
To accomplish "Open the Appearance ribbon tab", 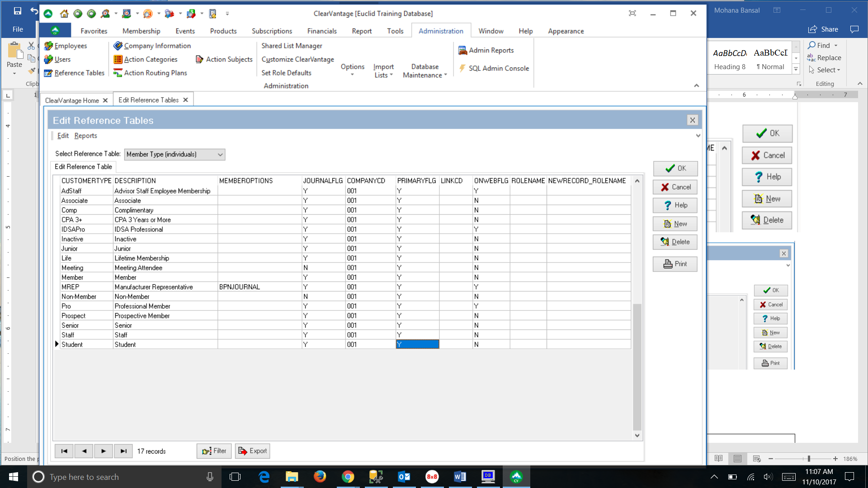I will coord(566,31).
